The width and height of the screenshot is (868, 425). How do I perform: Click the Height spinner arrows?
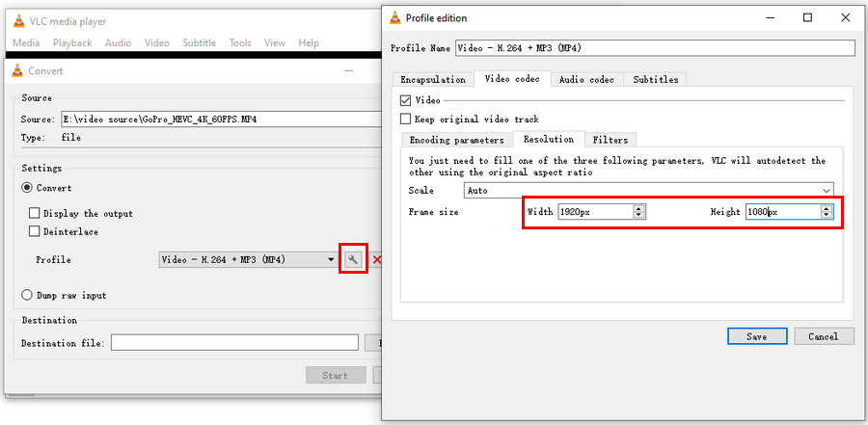[x=827, y=211]
